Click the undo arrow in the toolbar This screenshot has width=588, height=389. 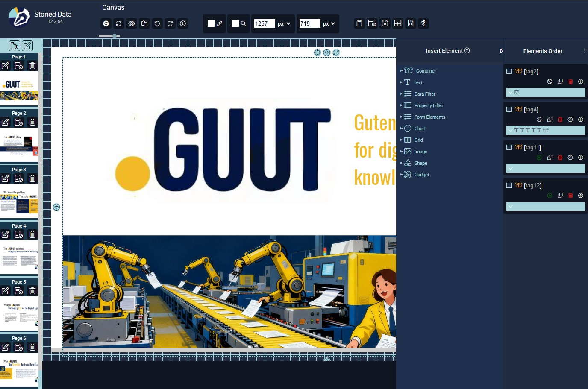(x=157, y=23)
